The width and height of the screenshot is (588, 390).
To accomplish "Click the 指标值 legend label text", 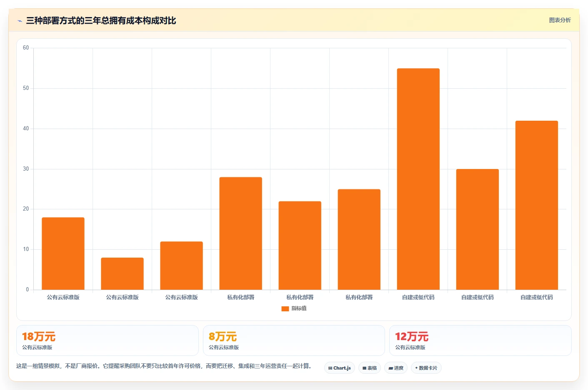I will coord(299,308).
